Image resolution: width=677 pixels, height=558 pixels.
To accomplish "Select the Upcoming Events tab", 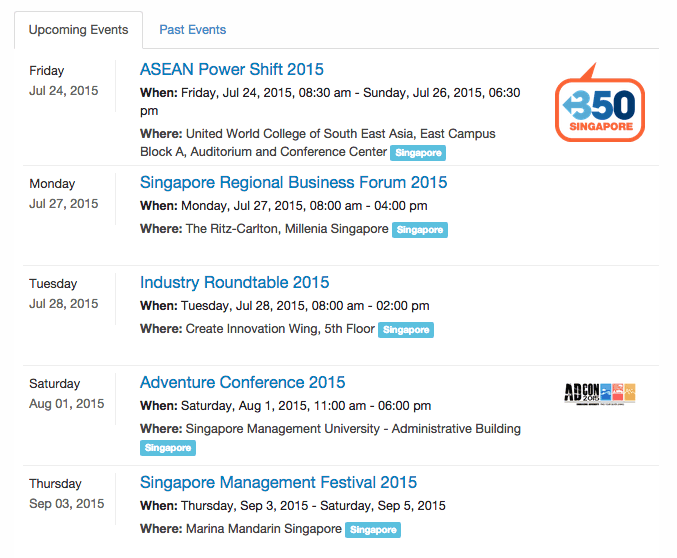I will 79,30.
